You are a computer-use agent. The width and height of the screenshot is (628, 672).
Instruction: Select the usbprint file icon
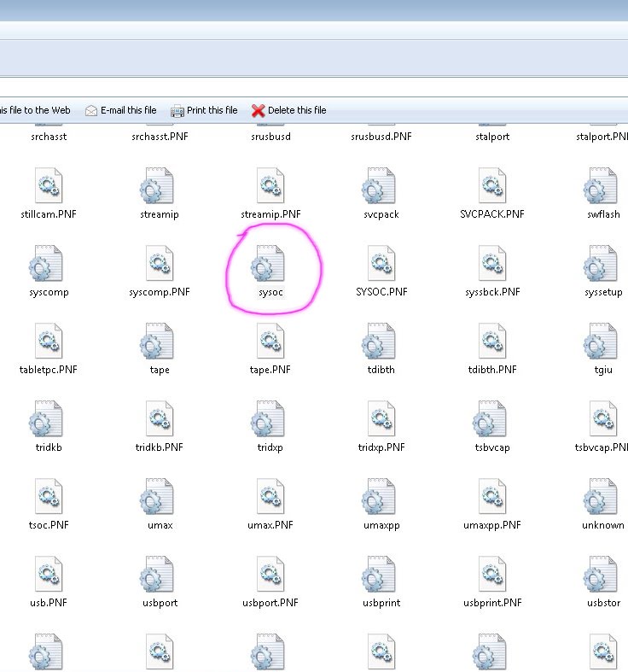point(379,575)
